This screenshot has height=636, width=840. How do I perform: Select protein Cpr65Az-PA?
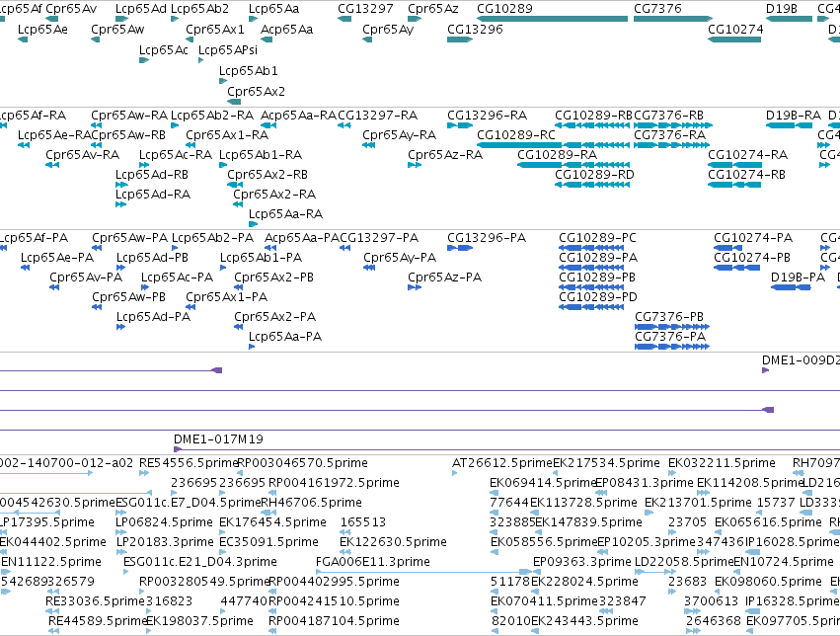415,287
